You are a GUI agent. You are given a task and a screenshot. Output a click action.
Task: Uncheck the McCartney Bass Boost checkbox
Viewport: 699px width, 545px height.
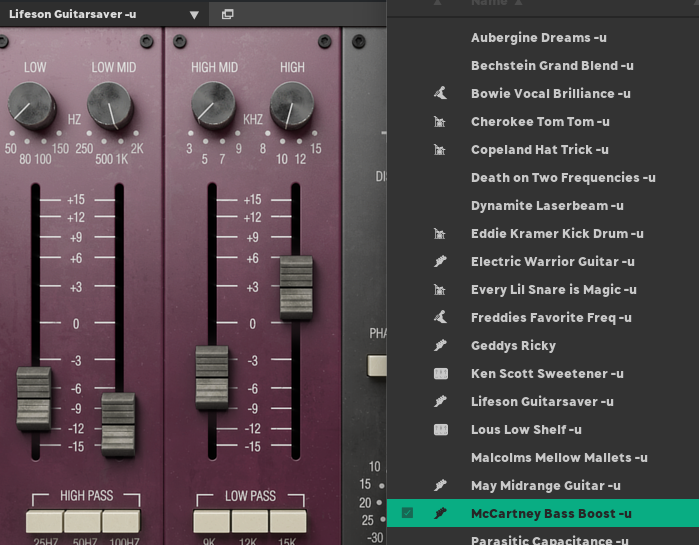tap(407, 513)
